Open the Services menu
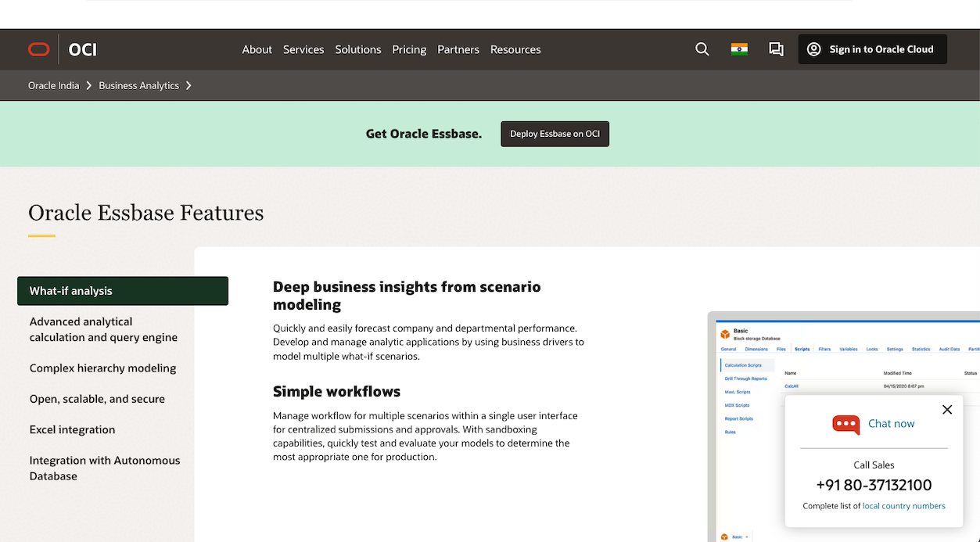This screenshot has width=980, height=542. (303, 49)
